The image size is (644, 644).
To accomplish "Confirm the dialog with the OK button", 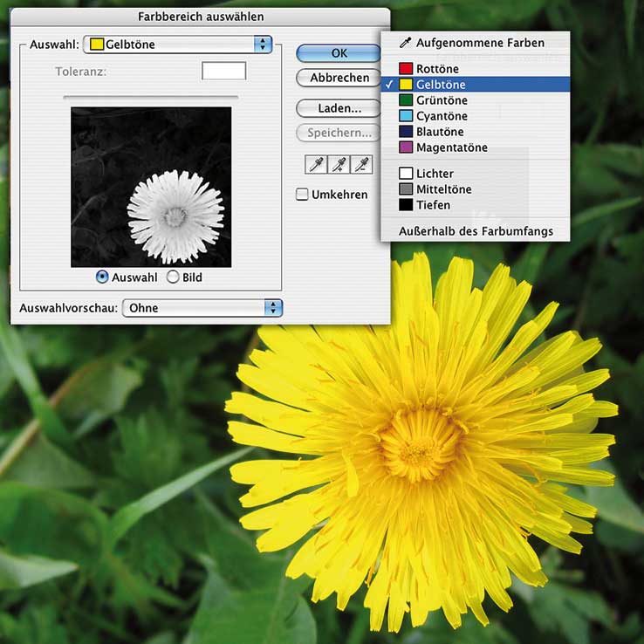I will coord(339,53).
